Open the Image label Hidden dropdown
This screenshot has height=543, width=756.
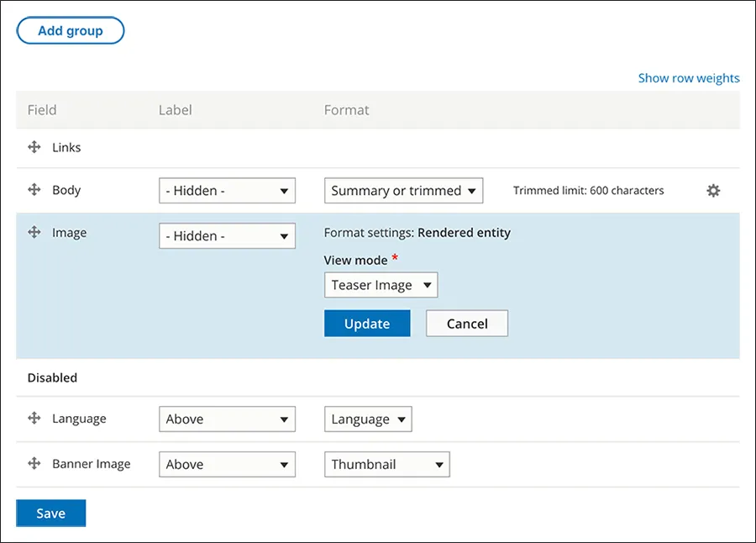227,235
